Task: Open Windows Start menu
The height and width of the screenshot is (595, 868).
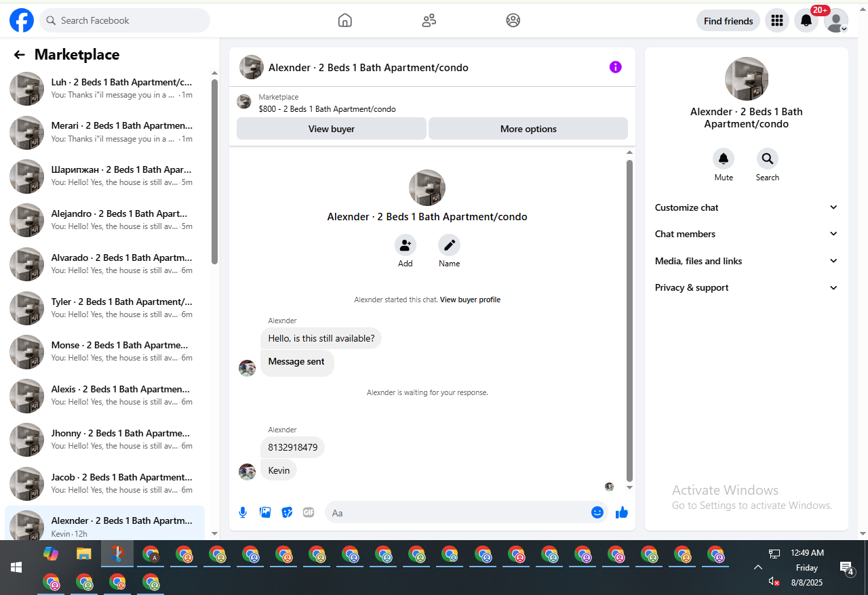Action: pyautogui.click(x=16, y=567)
